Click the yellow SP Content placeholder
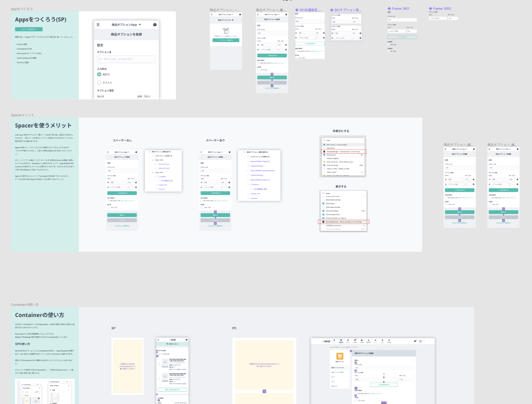The height and width of the screenshot is (404, 532). click(127, 366)
